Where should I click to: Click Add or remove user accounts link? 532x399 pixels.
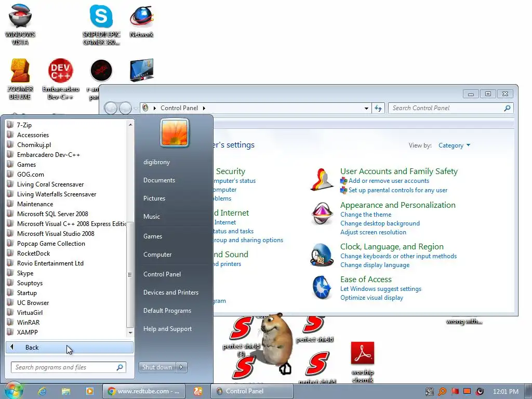tap(389, 181)
